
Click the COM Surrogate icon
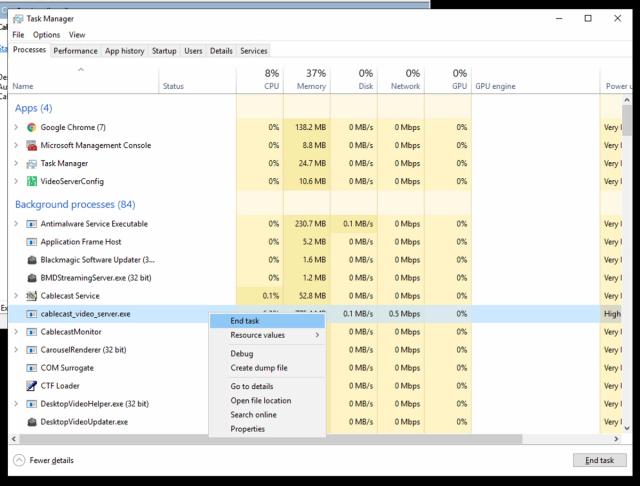coord(31,368)
